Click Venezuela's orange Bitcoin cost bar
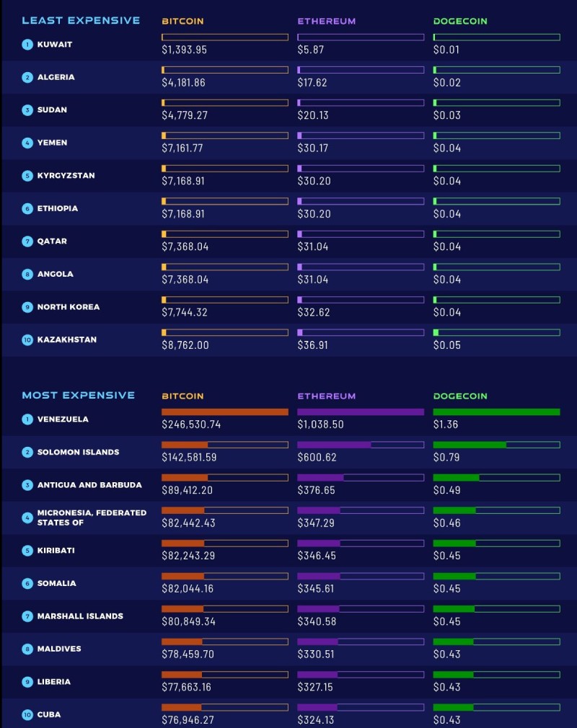Viewport: 577px width, 728px height. pos(224,412)
